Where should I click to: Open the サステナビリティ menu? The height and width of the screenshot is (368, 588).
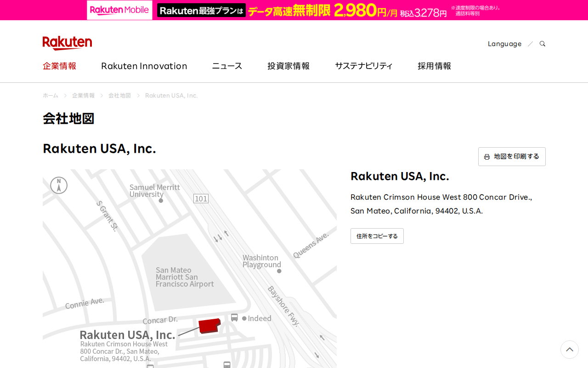364,66
